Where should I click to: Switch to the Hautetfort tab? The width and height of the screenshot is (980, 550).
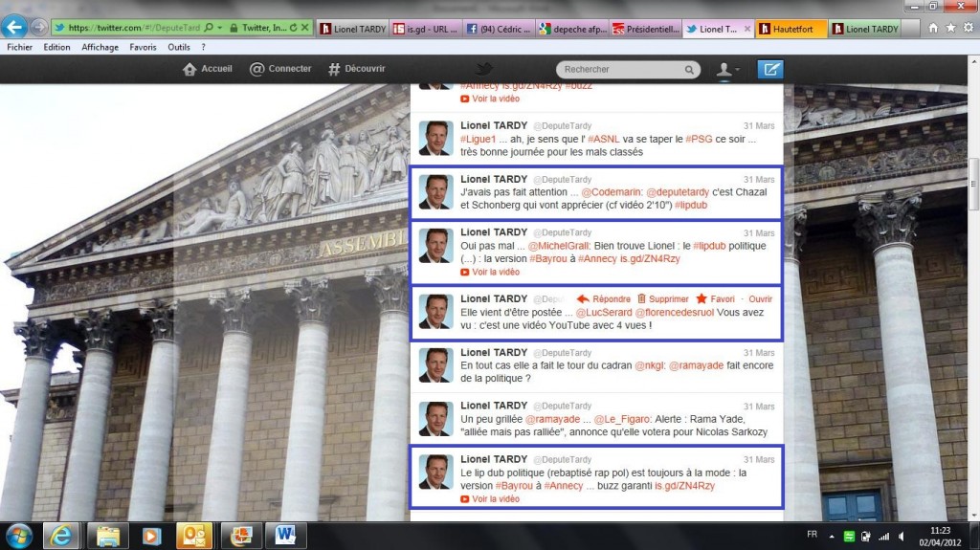[x=791, y=29]
